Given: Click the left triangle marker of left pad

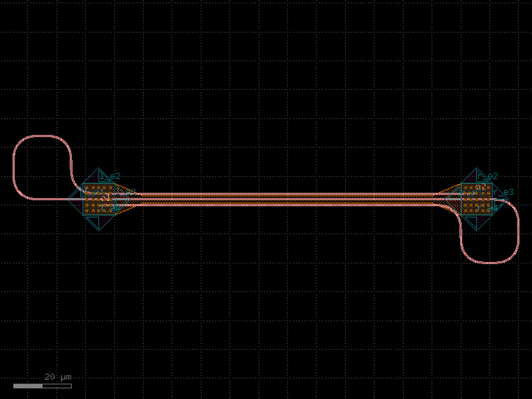Looking at the screenshot, I should coord(78,196).
